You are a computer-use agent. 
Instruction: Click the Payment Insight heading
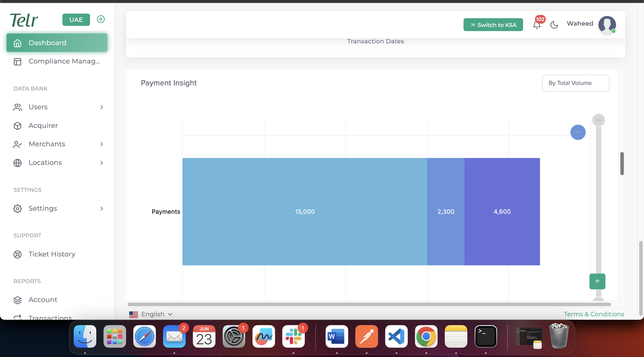coord(169,83)
